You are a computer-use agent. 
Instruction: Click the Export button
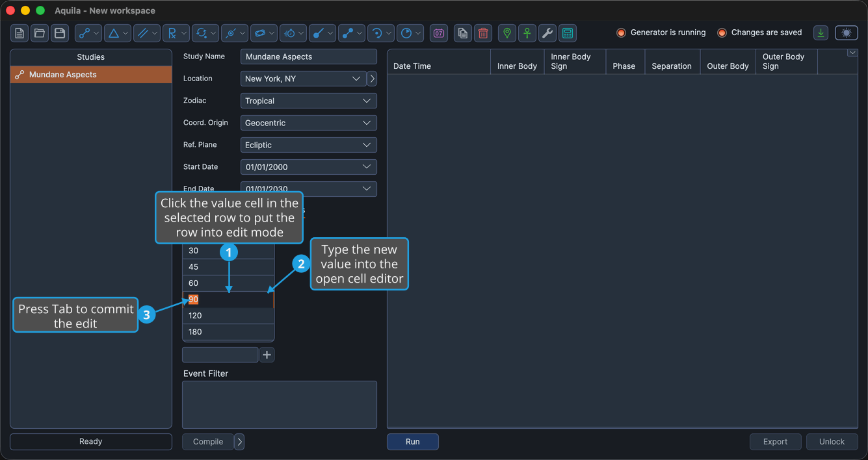(775, 442)
